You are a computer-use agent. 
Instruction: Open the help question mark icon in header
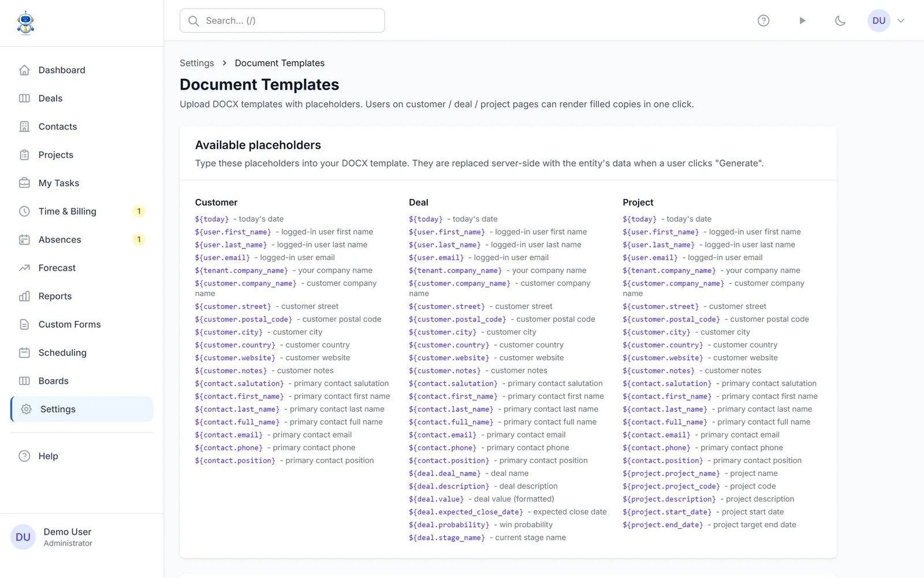763,21
